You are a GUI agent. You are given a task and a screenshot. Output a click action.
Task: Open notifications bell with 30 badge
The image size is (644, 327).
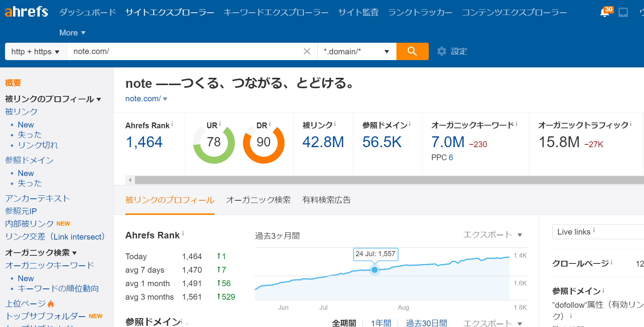(605, 12)
